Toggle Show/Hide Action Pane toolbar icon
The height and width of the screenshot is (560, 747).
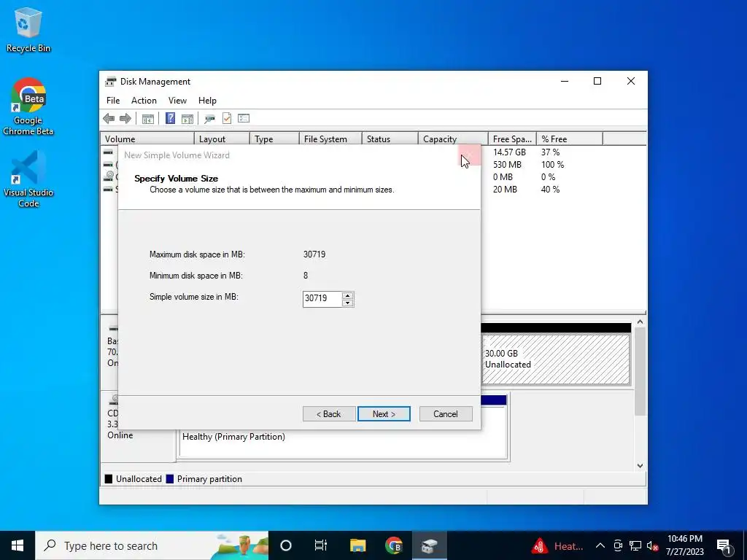click(187, 119)
